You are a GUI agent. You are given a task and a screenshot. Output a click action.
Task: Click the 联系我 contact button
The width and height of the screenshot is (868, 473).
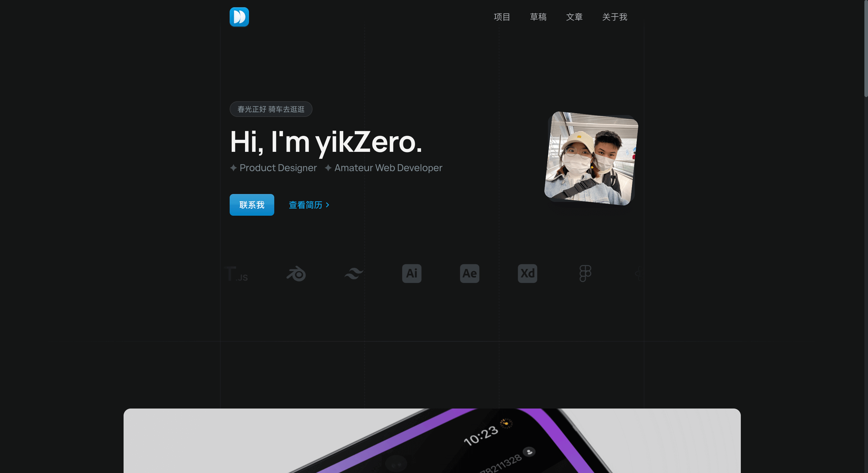tap(252, 205)
